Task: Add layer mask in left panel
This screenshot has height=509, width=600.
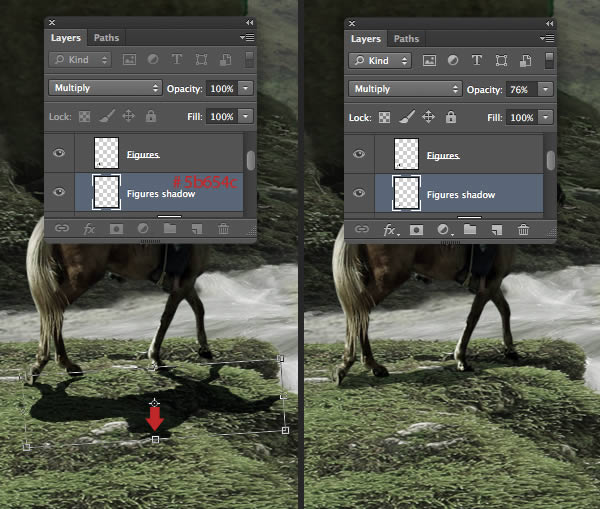Action: coord(116,229)
